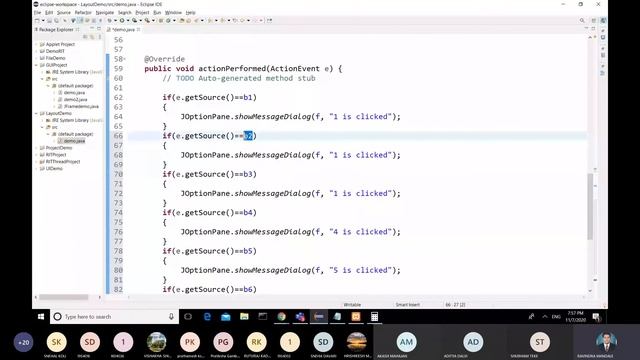Maximize the Package Explorer panel

(x=99, y=29)
